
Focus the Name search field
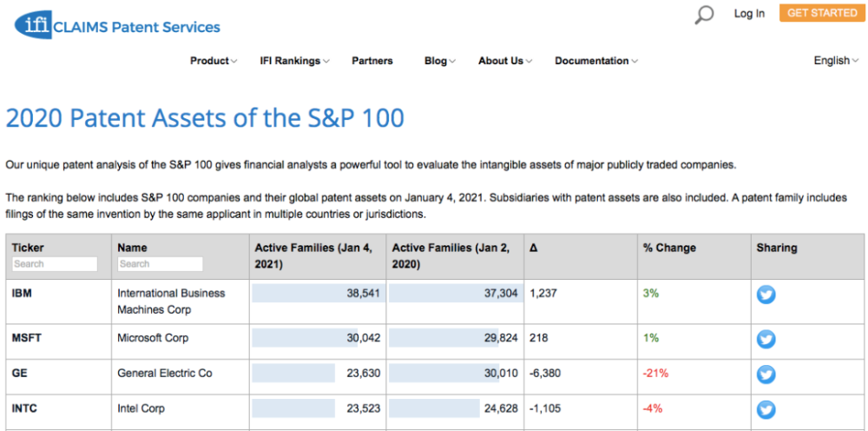coord(160,264)
